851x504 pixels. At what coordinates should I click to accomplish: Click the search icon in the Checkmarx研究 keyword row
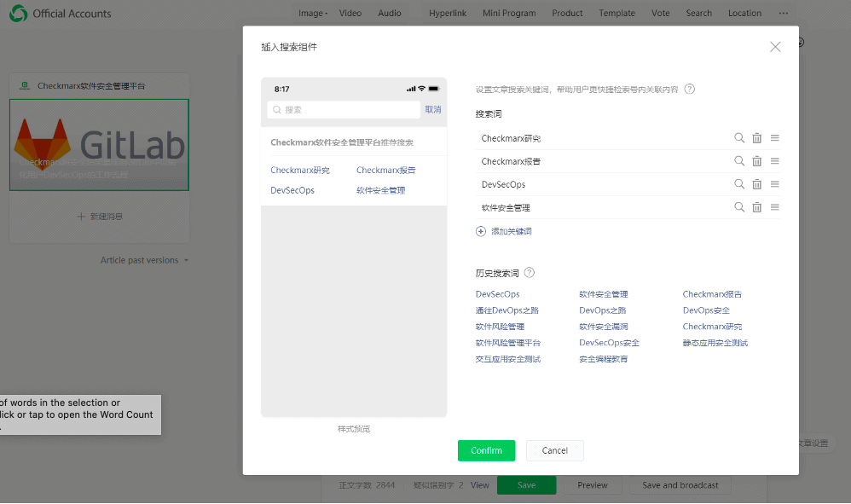click(x=739, y=138)
